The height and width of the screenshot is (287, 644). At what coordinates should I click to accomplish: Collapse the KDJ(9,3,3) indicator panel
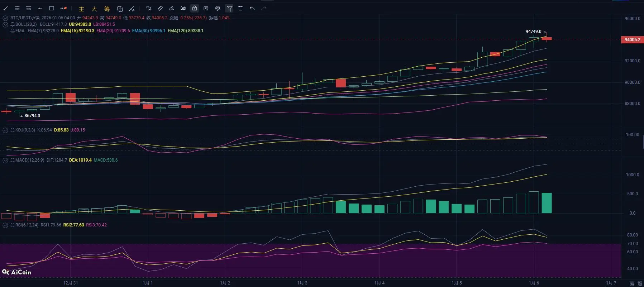5,130
